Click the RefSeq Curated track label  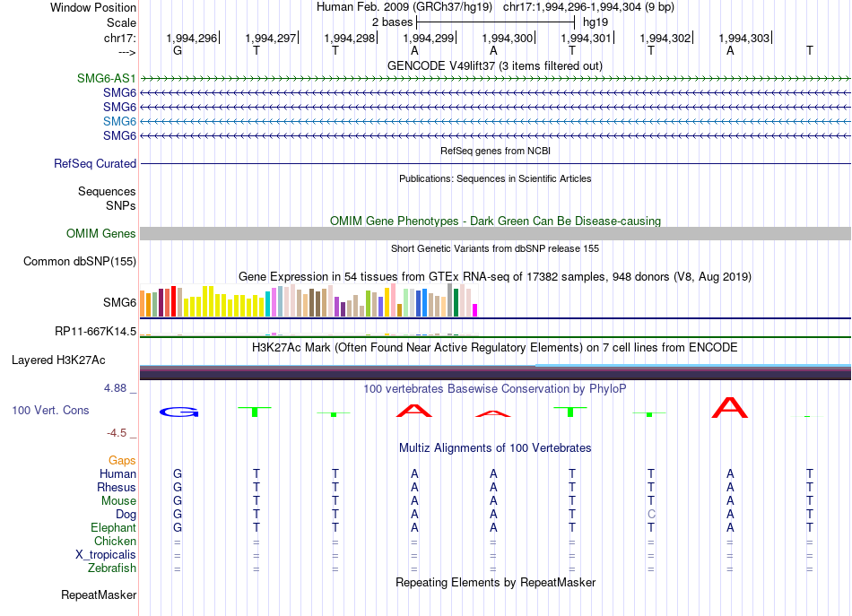(x=95, y=163)
